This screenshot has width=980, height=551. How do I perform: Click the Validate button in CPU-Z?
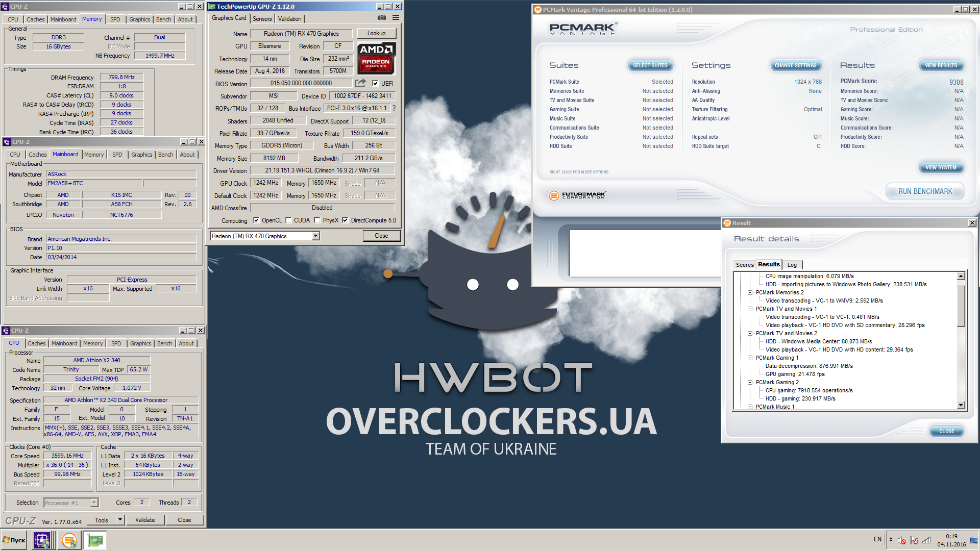pyautogui.click(x=145, y=520)
